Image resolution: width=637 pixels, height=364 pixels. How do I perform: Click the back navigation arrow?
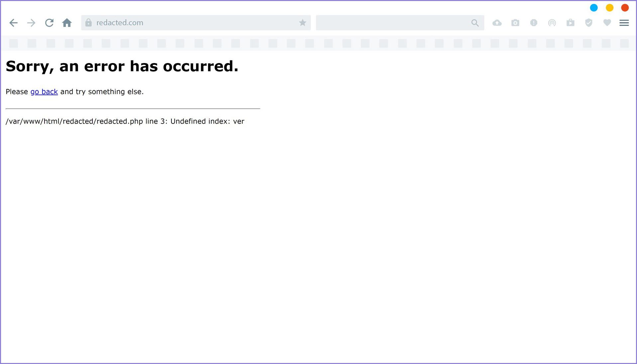tap(13, 23)
